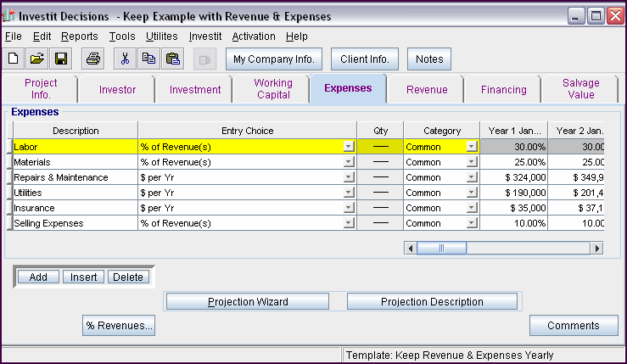Click the Investit Decisions app icon in title bar
The width and height of the screenshot is (627, 364).
pyautogui.click(x=8, y=15)
